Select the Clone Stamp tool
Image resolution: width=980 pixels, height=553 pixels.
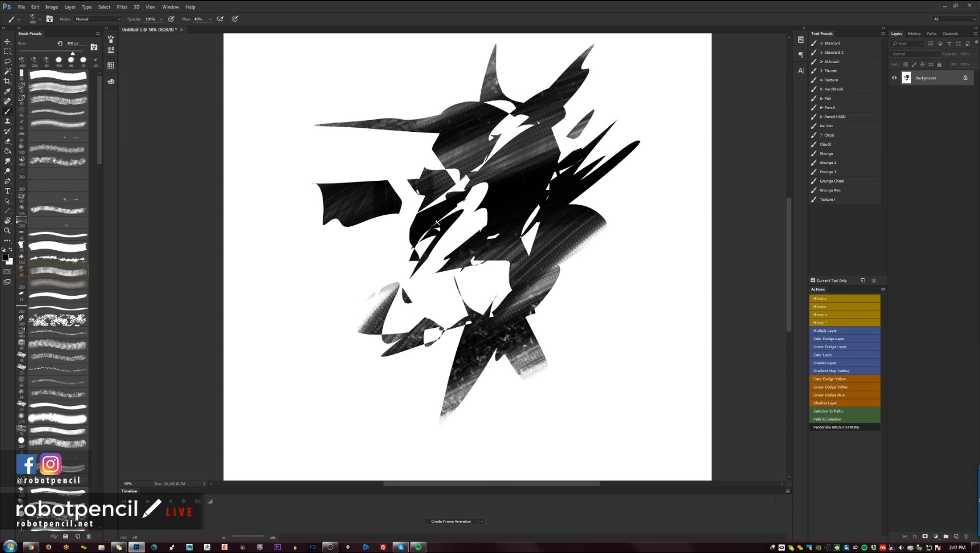[8, 121]
